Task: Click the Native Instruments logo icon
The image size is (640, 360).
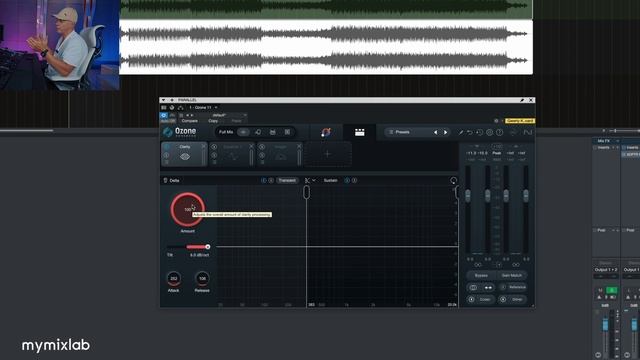Action: point(528,132)
